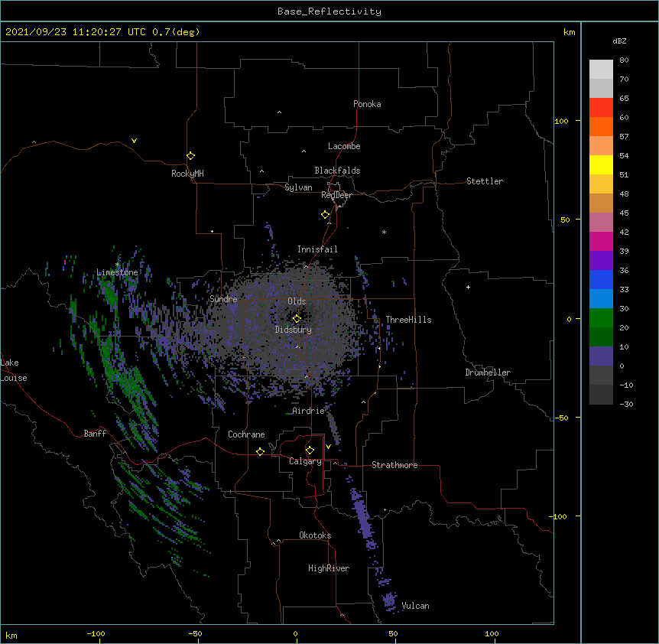The width and height of the screenshot is (659, 644).
Task: Click the radar echo band north of Vulcan
Action: point(363,519)
